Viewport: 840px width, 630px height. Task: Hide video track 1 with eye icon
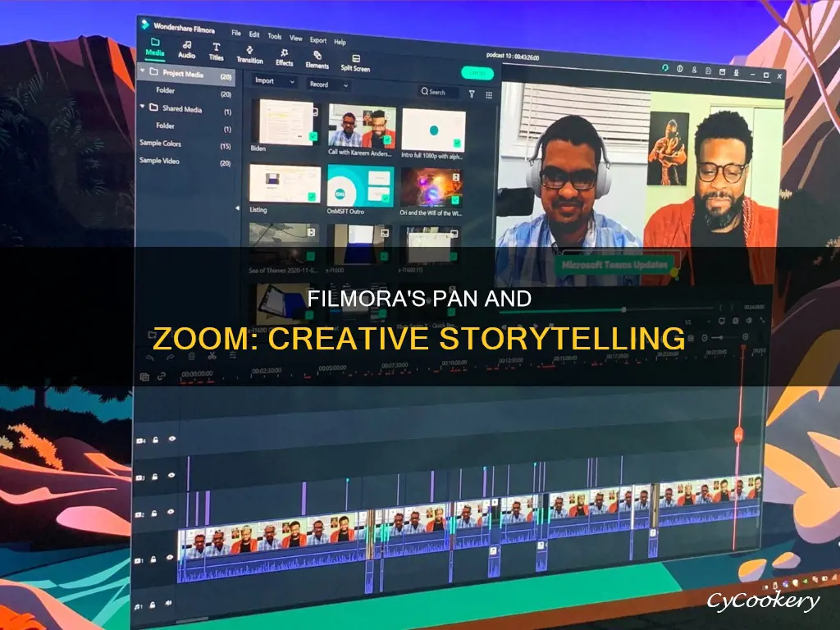pos(170,558)
